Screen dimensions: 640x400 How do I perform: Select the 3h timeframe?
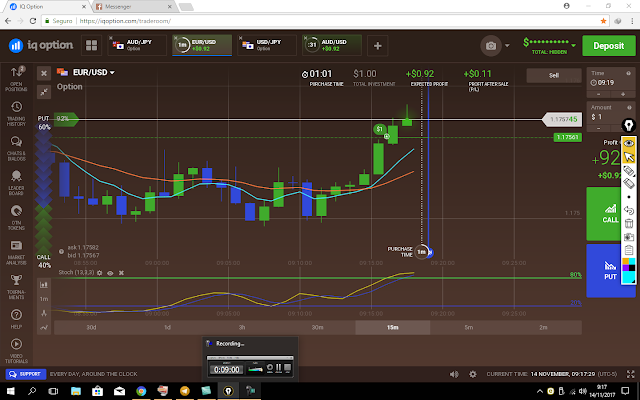point(242,327)
